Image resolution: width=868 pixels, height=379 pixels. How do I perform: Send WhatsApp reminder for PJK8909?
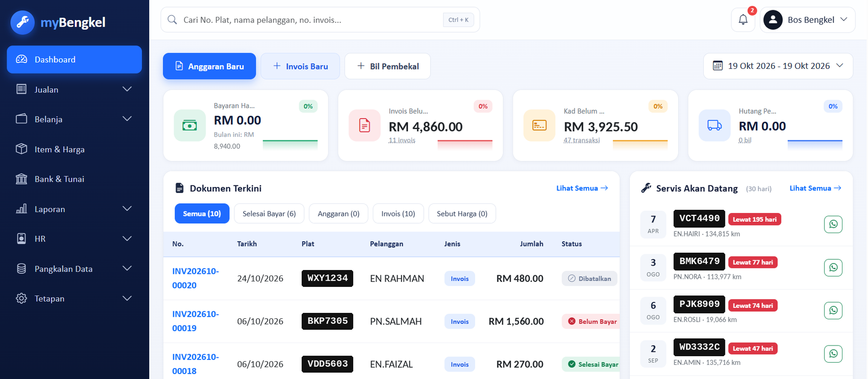coord(833,310)
